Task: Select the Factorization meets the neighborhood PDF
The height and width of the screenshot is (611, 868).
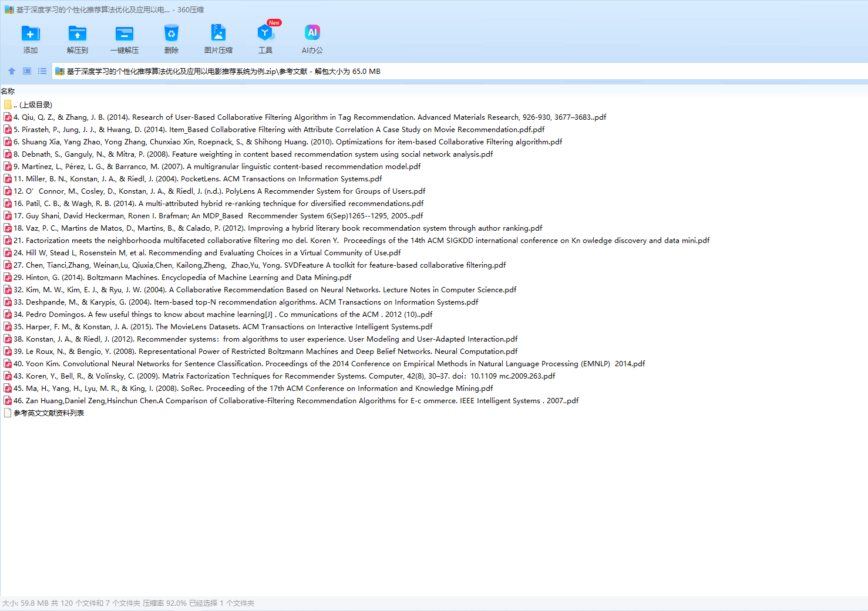Action: click(x=362, y=241)
